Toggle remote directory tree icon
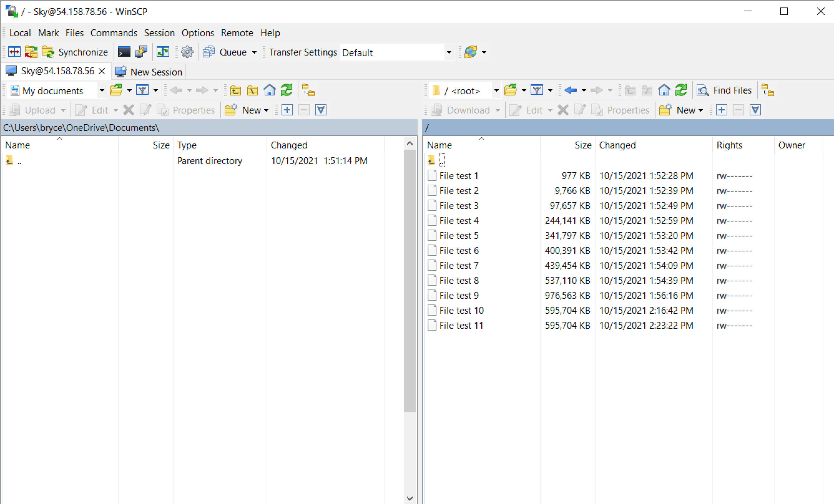Screen dimensions: 834x504 point(768,90)
